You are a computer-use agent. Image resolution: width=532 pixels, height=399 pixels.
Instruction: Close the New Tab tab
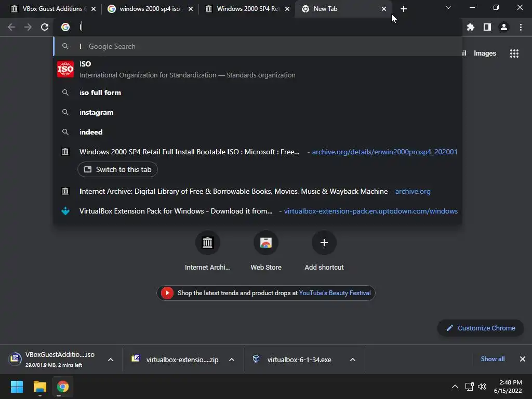tap(384, 9)
